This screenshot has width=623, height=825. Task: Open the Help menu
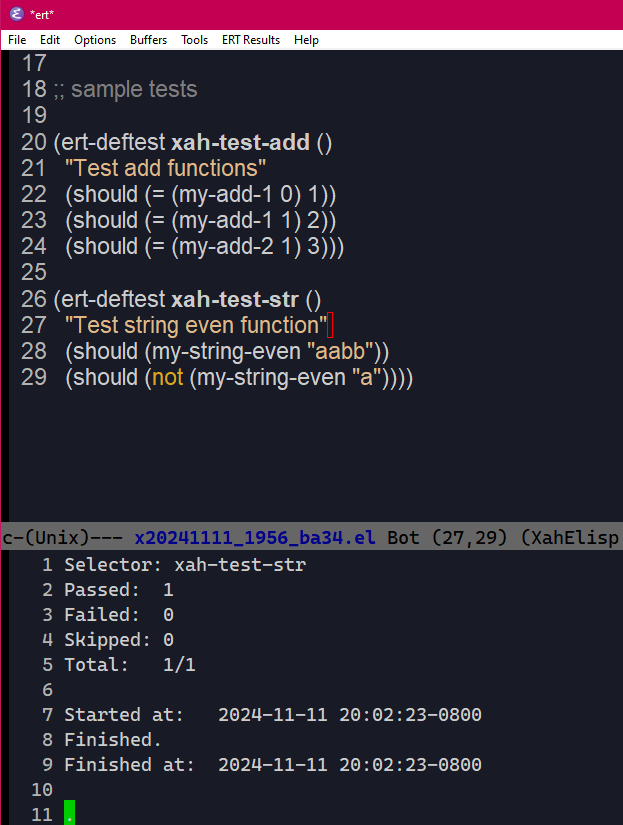(306, 40)
